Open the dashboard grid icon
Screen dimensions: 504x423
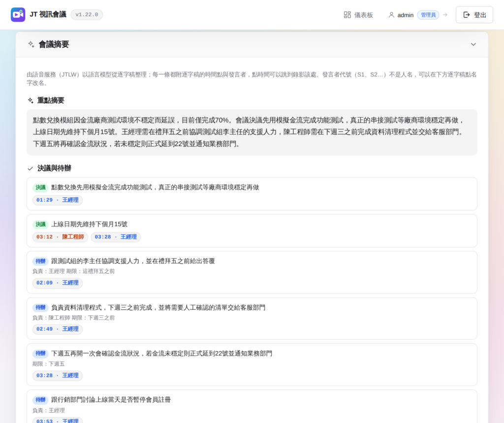347,15
